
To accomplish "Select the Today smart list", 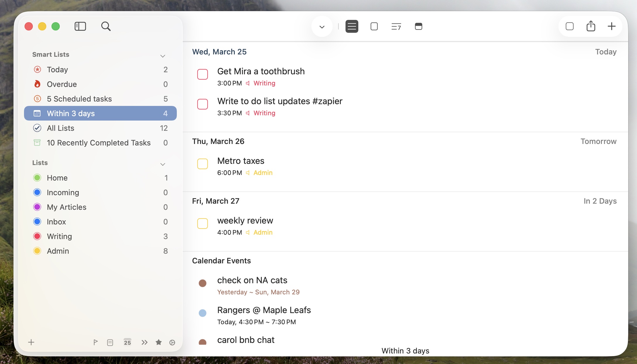I will 58,69.
